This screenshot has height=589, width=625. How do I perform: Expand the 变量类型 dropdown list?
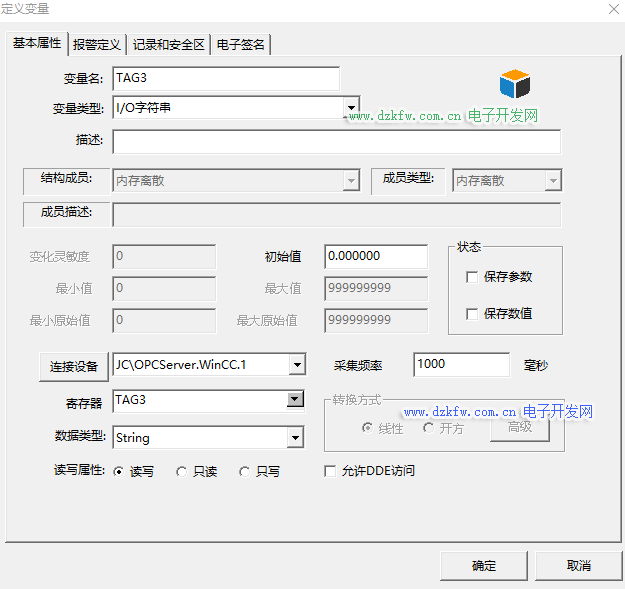[x=351, y=107]
